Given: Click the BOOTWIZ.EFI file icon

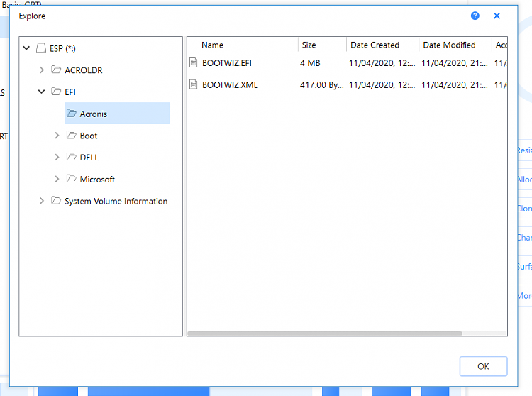Looking at the screenshot, I should tap(194, 62).
